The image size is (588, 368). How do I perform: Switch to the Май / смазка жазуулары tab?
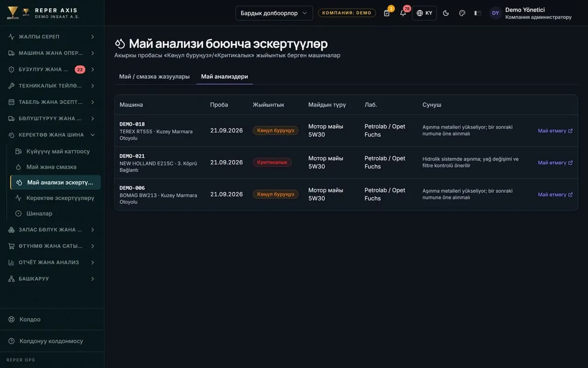click(154, 76)
